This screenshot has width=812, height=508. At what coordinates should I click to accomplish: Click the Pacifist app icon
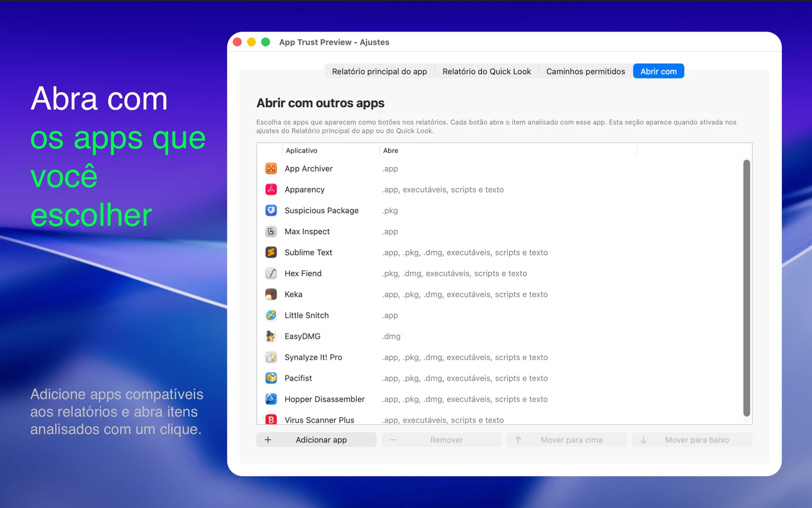coord(271,378)
